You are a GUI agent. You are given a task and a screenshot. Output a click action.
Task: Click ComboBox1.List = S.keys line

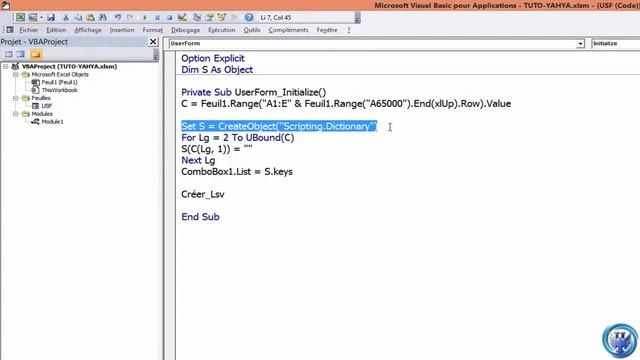point(237,172)
